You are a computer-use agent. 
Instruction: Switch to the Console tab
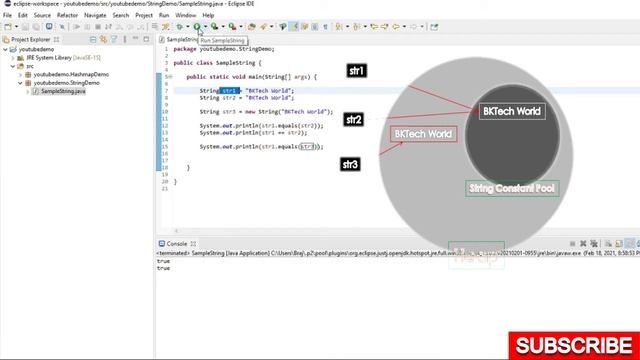tap(177, 244)
